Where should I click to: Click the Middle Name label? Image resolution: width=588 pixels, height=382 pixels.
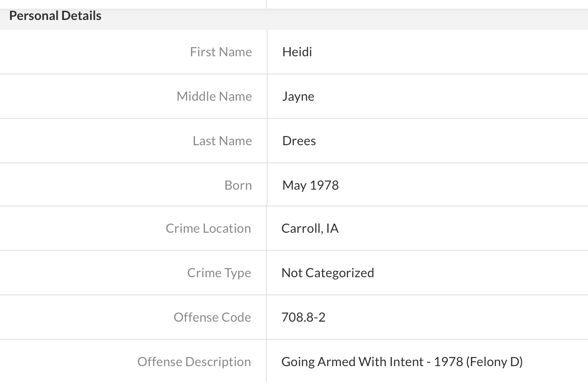point(214,96)
